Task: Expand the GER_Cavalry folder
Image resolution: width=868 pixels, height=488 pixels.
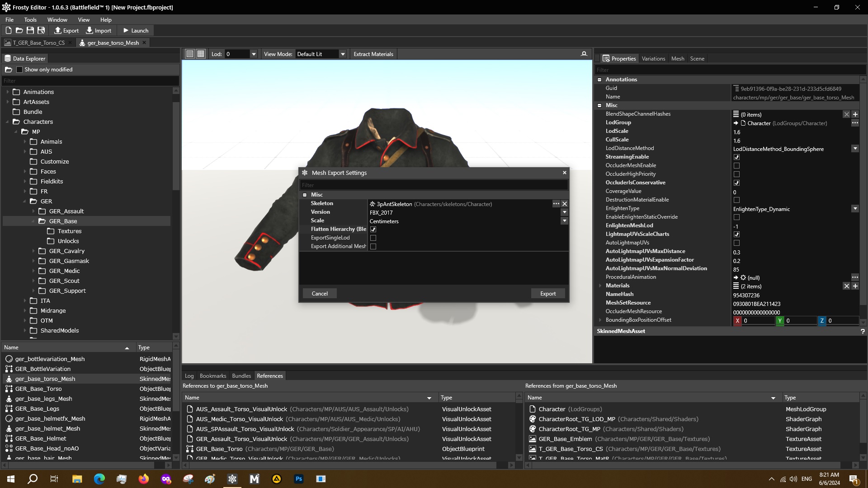Action: click(33, 251)
